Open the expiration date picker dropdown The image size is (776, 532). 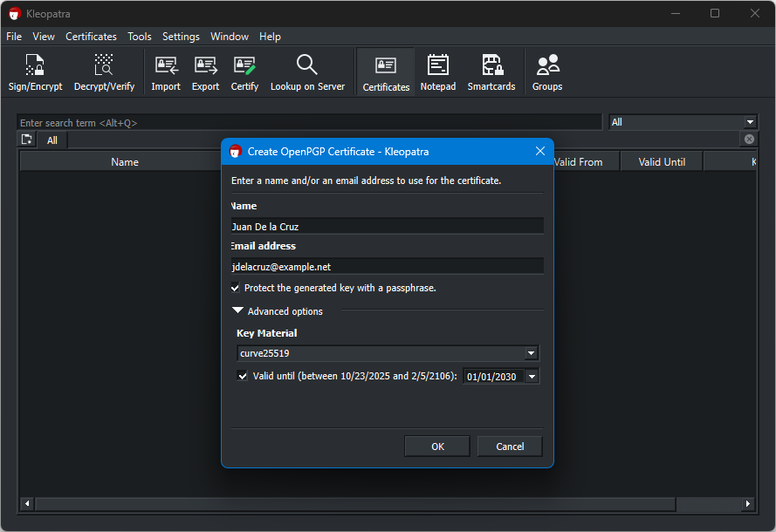coord(532,377)
